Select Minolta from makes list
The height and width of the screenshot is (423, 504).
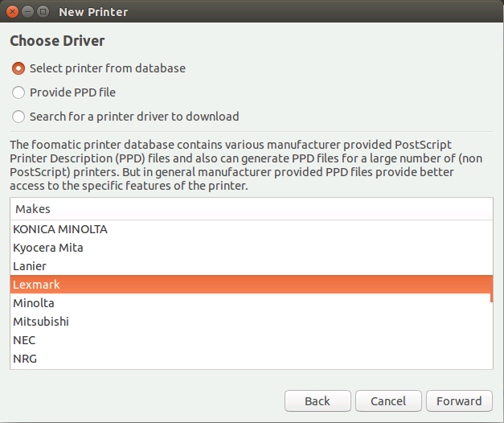click(x=252, y=303)
